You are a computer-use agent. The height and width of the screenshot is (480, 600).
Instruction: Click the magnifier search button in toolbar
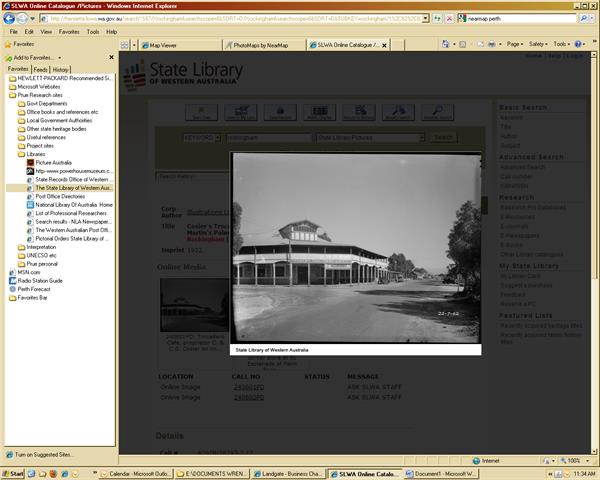click(x=583, y=18)
